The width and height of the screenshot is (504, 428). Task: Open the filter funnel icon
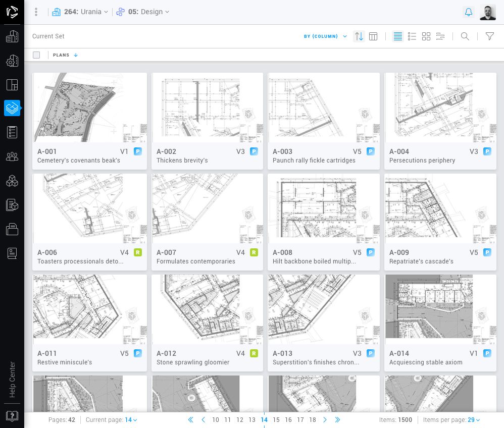(x=489, y=36)
